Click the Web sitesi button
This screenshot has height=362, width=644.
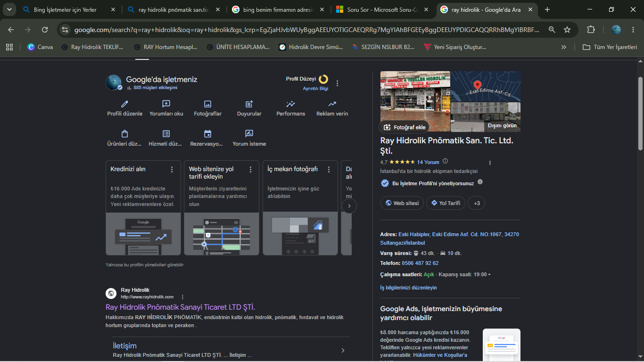402,203
